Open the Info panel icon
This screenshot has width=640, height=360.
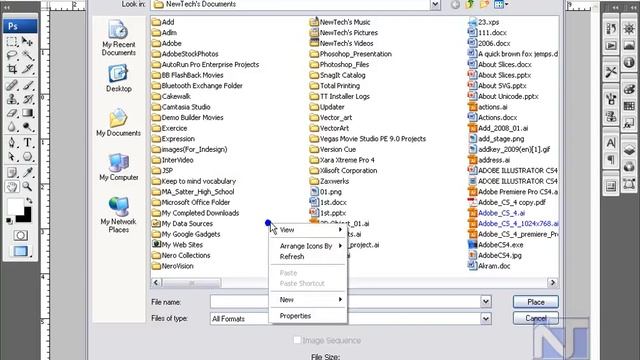pyautogui.click(x=629, y=62)
